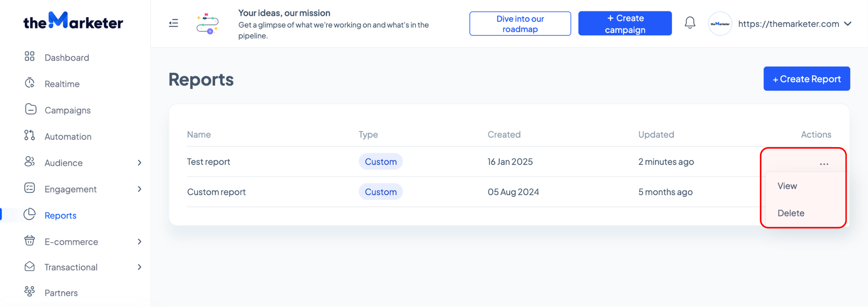This screenshot has width=868, height=307.
Task: Select the Realtime clock icon
Action: [x=30, y=83]
